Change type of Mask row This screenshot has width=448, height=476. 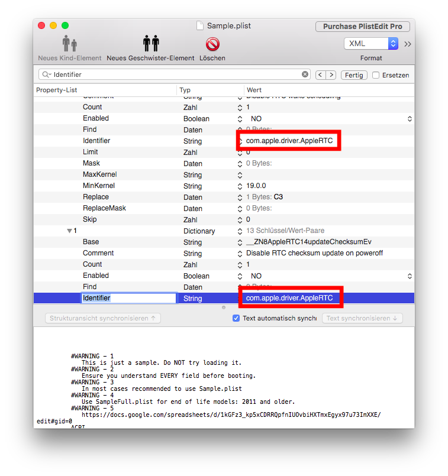(240, 164)
